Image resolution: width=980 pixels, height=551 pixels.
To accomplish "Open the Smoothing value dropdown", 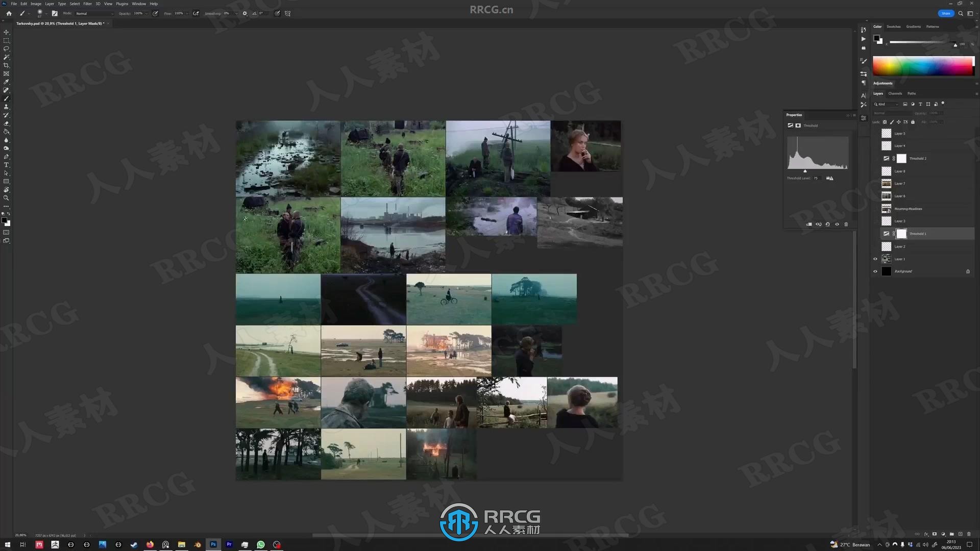I will click(x=236, y=14).
